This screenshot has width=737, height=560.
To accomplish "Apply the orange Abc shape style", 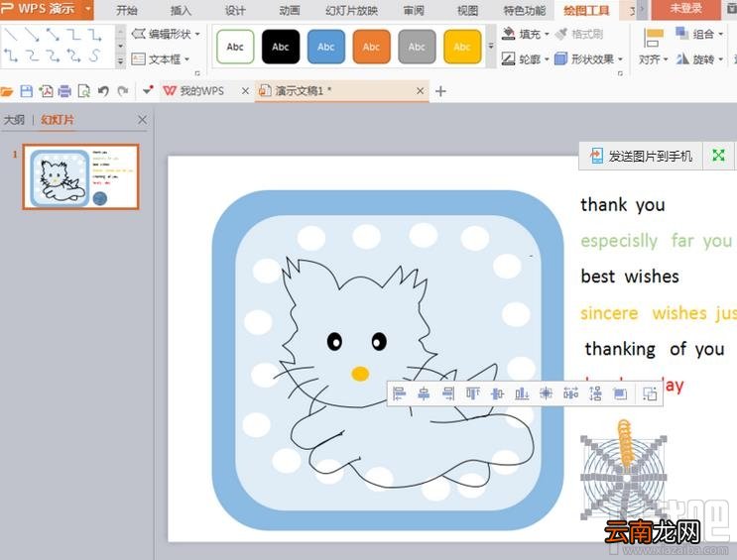I will [371, 47].
